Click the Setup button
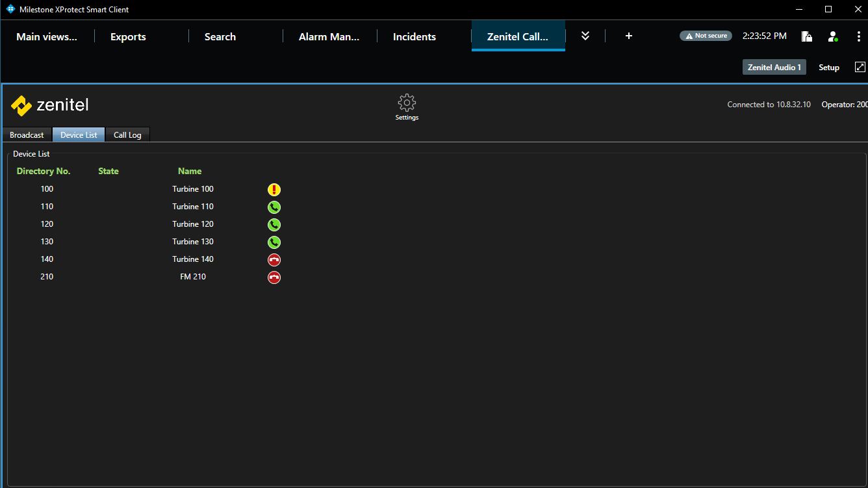This screenshot has height=488, width=868. coord(828,68)
